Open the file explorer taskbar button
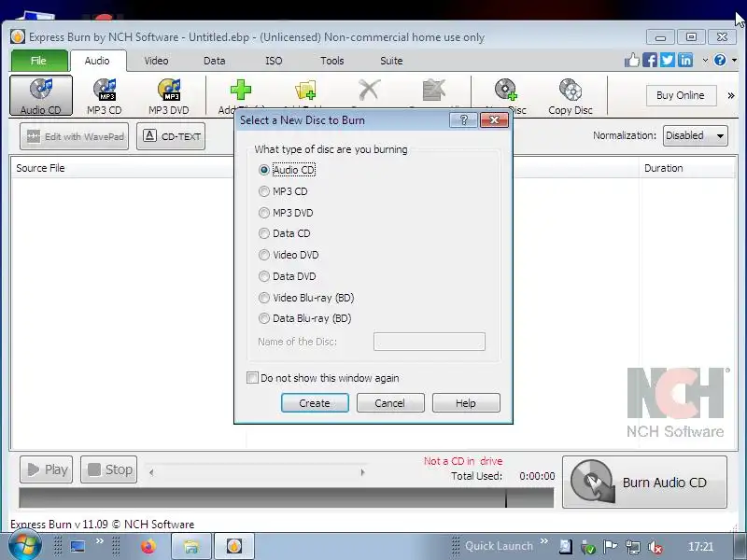Screen dimensions: 747x560 tap(191, 546)
